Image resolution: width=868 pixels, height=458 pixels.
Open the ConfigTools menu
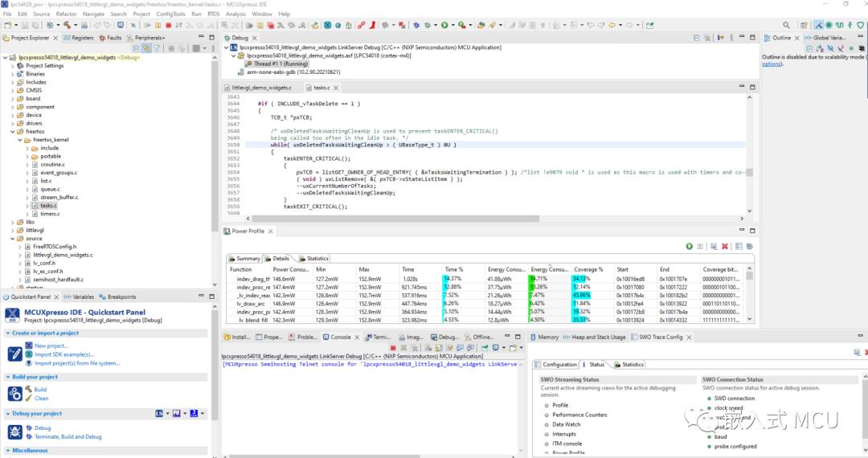pos(170,14)
